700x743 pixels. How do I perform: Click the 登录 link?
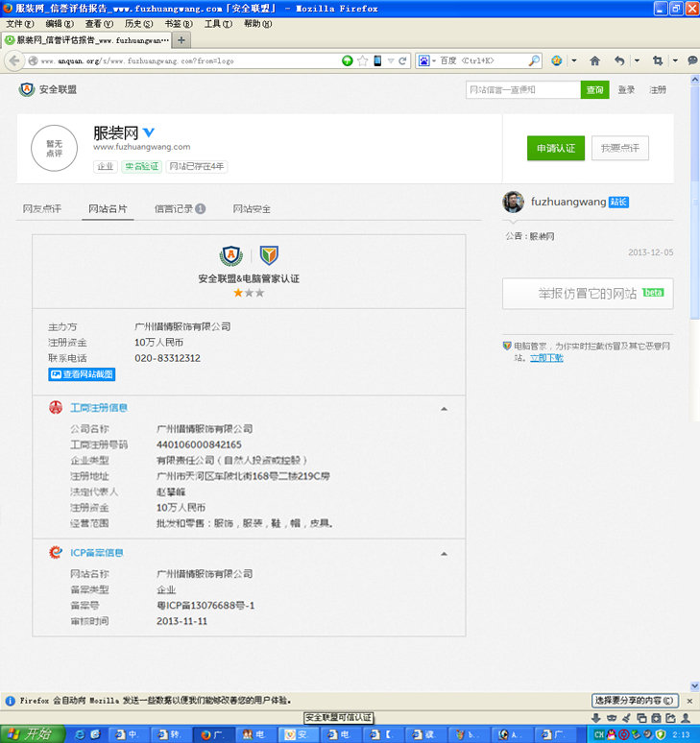(x=626, y=89)
